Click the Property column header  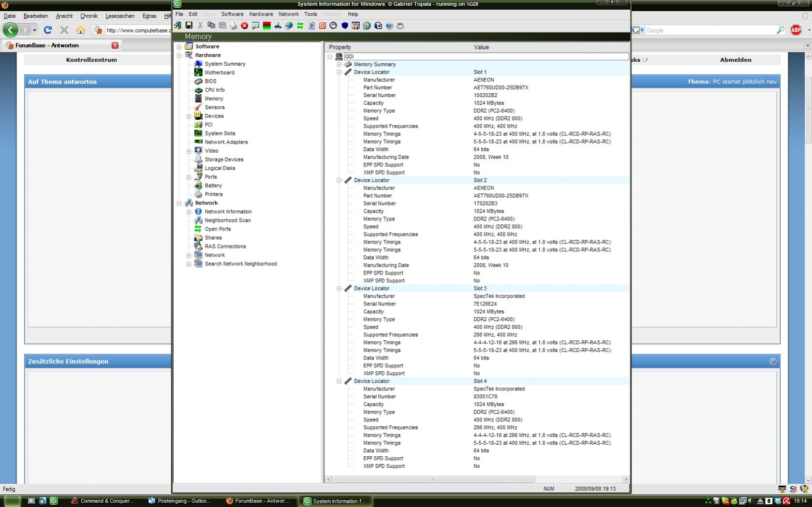[x=340, y=47]
